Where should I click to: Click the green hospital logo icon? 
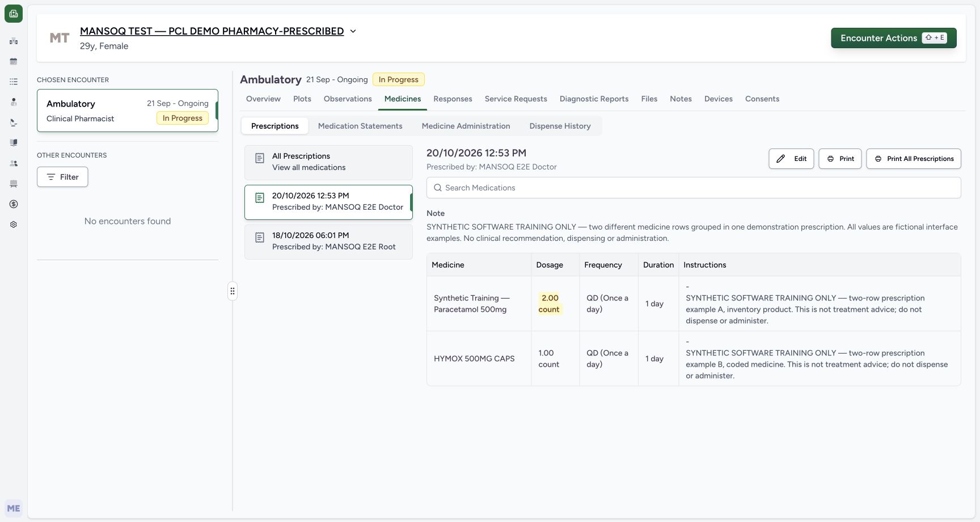click(14, 14)
